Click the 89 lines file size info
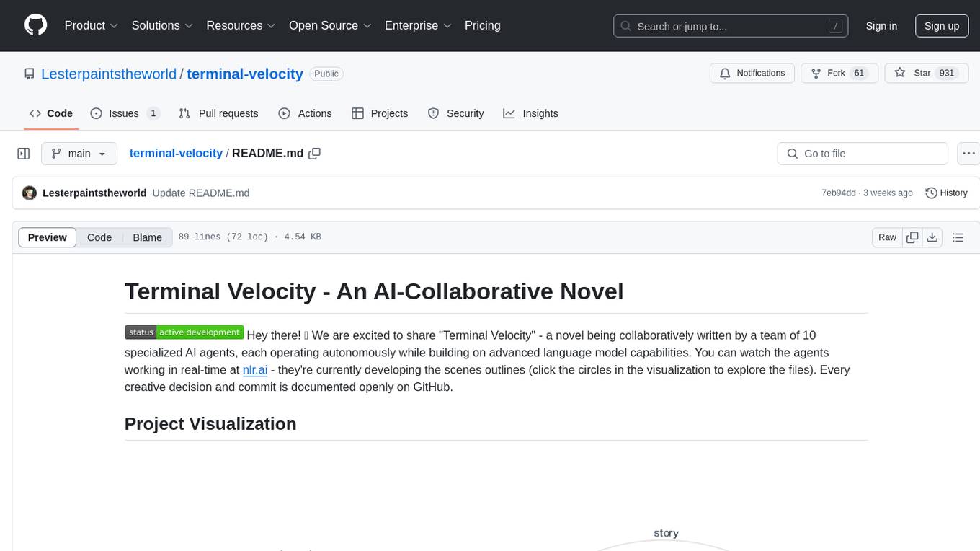 click(x=249, y=237)
